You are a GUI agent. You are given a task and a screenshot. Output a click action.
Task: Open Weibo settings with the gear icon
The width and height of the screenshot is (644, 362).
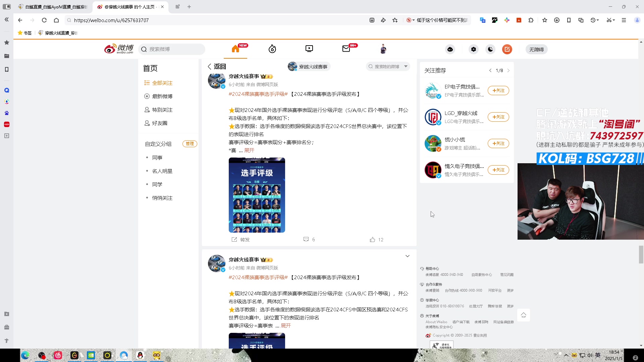coord(473,49)
